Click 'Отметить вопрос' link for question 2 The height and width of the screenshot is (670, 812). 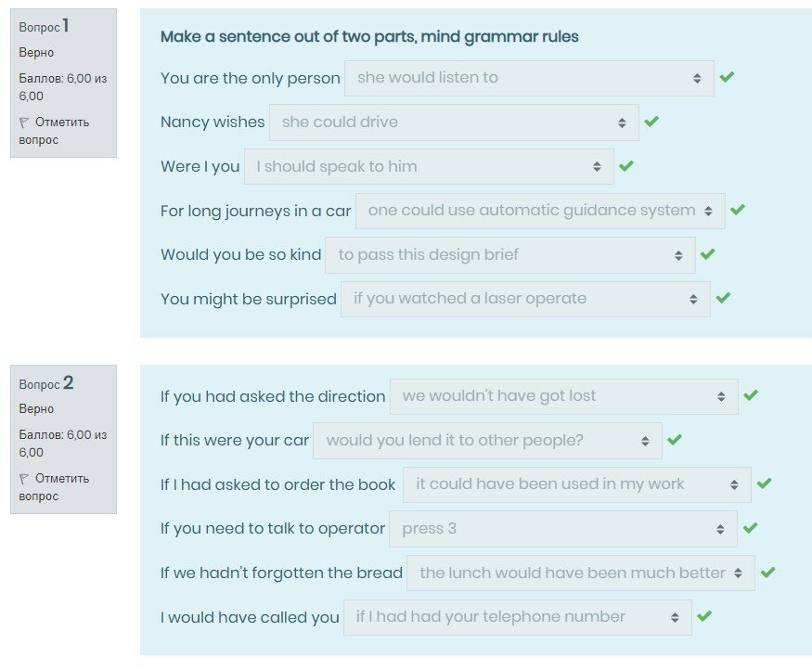pos(54,487)
